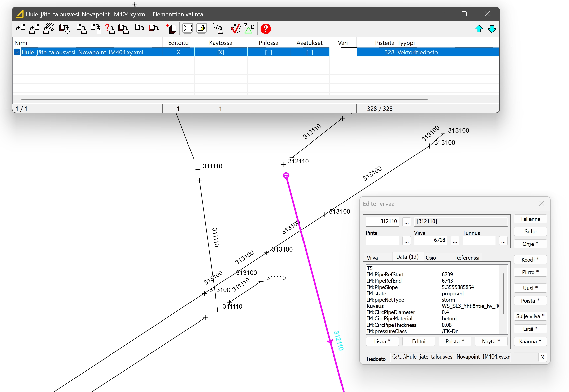Click the Nimi column header

tap(87, 43)
